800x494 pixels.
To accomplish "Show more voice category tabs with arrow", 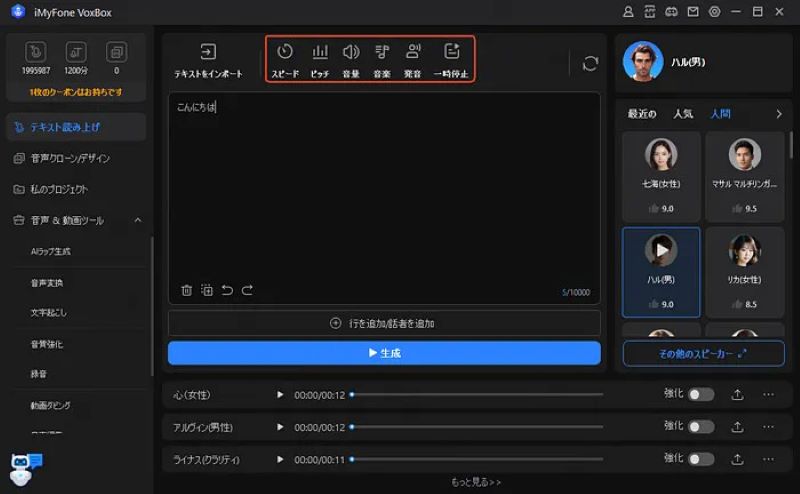I will [x=779, y=114].
